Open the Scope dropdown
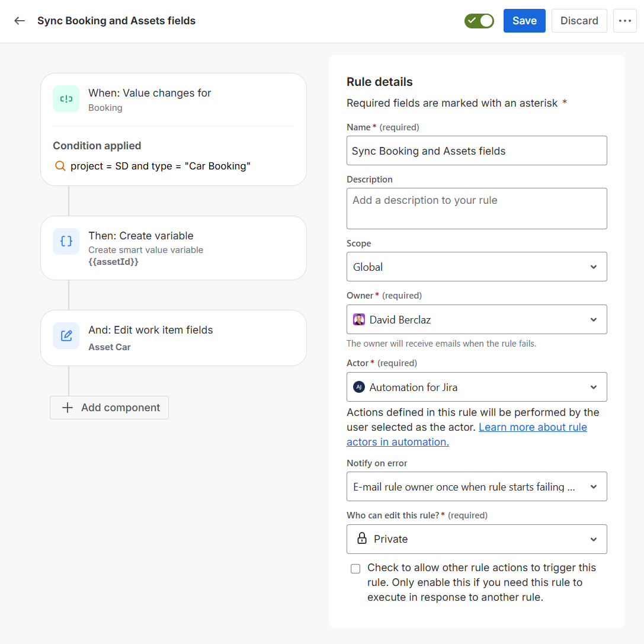The image size is (644, 644). click(476, 267)
